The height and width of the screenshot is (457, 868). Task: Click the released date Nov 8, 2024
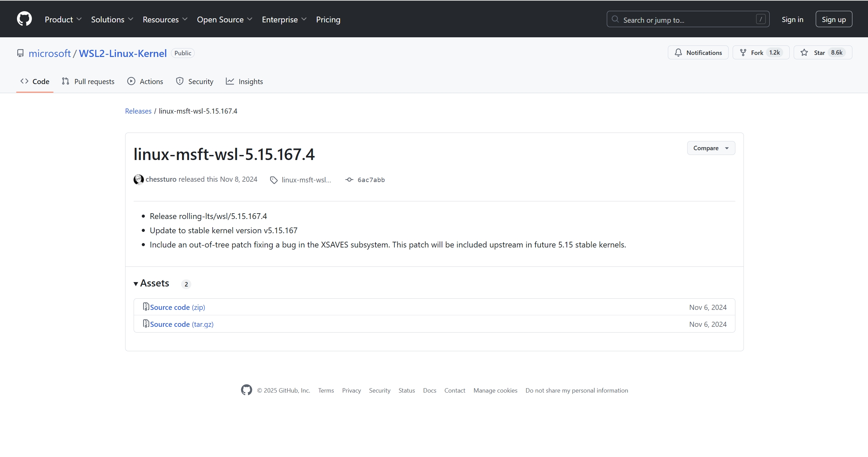pyautogui.click(x=238, y=179)
